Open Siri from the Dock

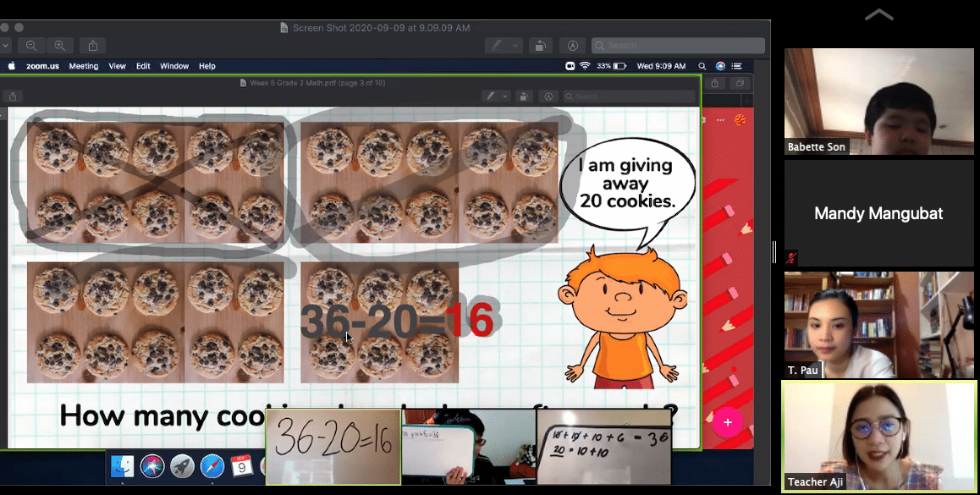click(151, 466)
